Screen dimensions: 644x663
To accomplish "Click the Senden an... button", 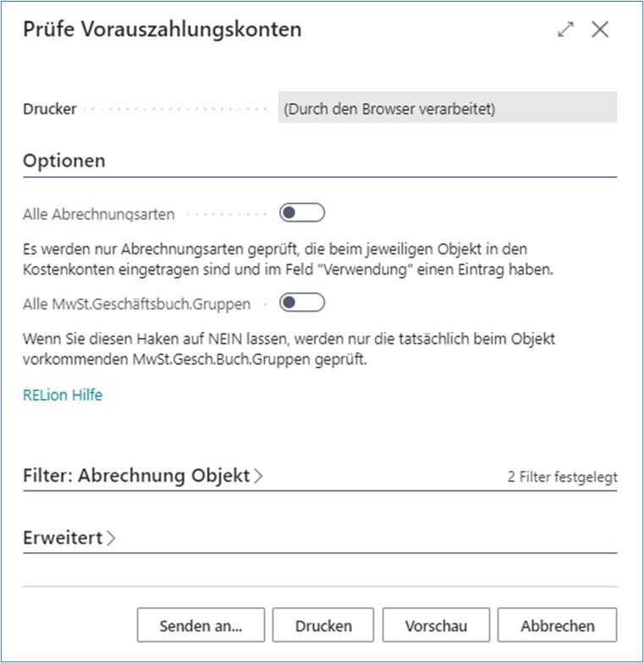I will click(x=201, y=626).
